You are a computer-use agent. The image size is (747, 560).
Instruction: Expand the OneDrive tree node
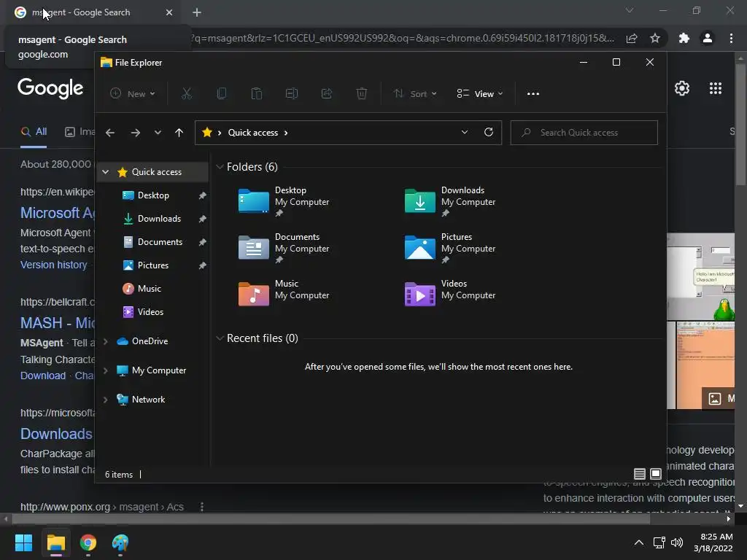(x=106, y=341)
